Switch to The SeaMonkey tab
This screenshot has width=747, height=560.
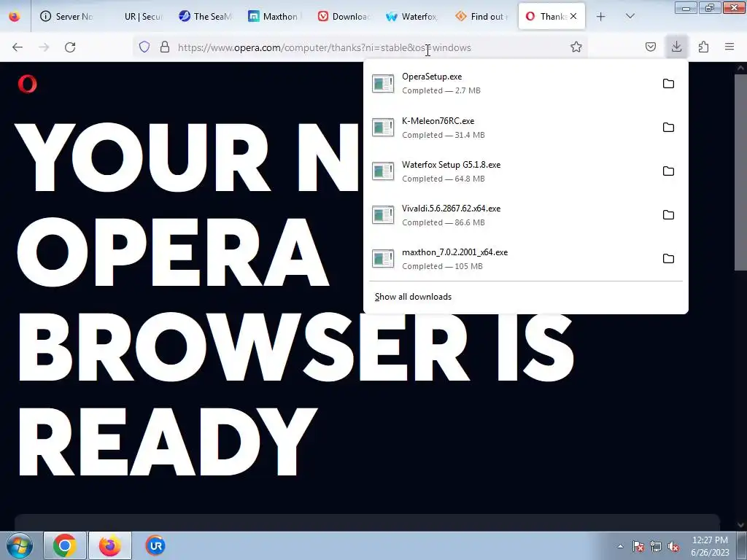coord(206,16)
